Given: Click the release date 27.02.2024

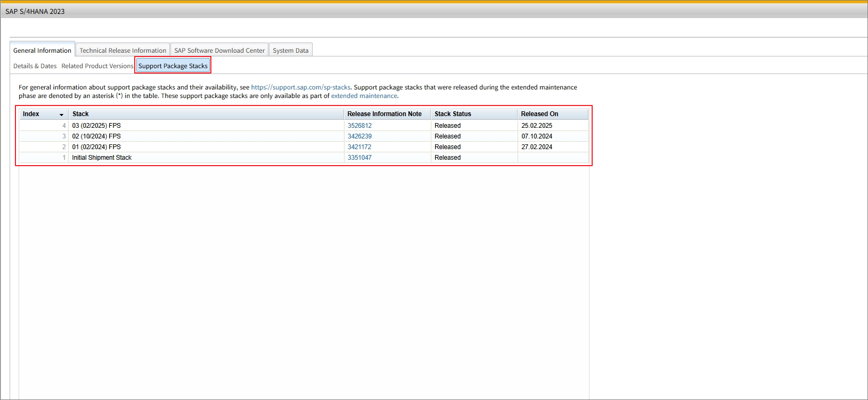Looking at the screenshot, I should (x=537, y=147).
